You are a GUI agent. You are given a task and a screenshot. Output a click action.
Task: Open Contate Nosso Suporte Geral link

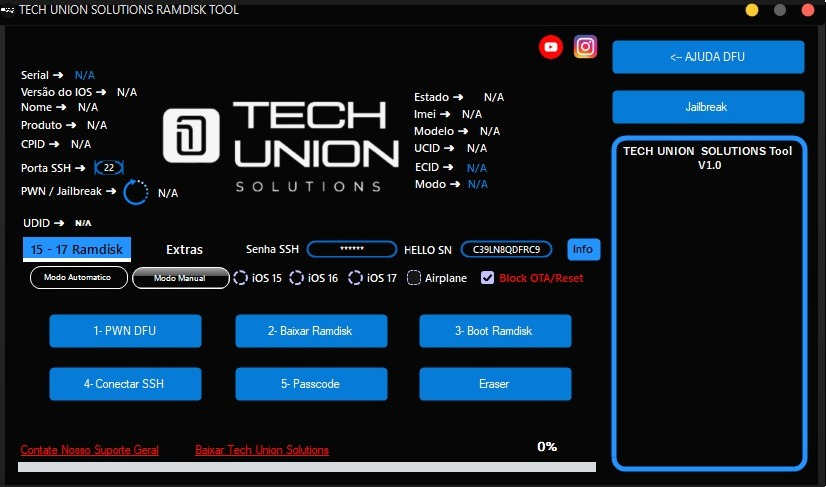[90, 450]
